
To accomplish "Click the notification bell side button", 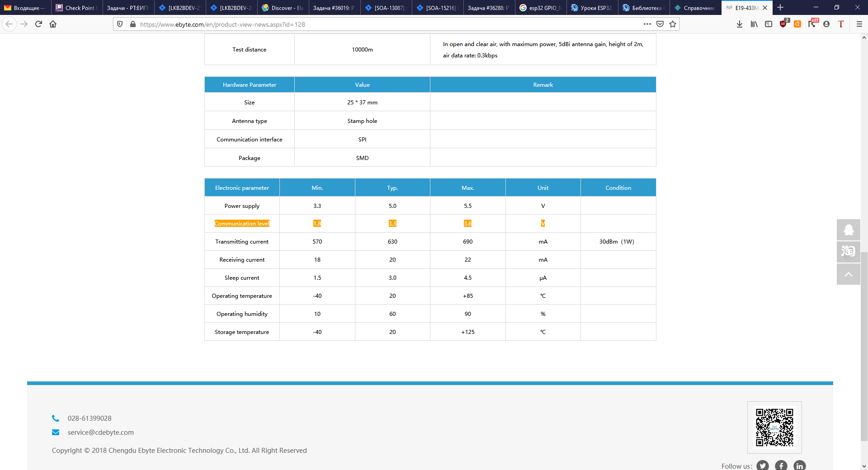I will click(849, 230).
